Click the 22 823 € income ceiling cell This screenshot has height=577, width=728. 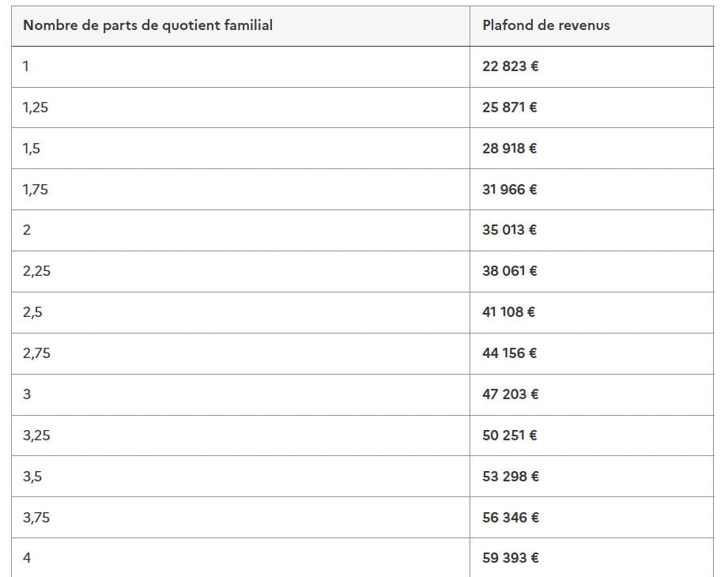tap(511, 66)
